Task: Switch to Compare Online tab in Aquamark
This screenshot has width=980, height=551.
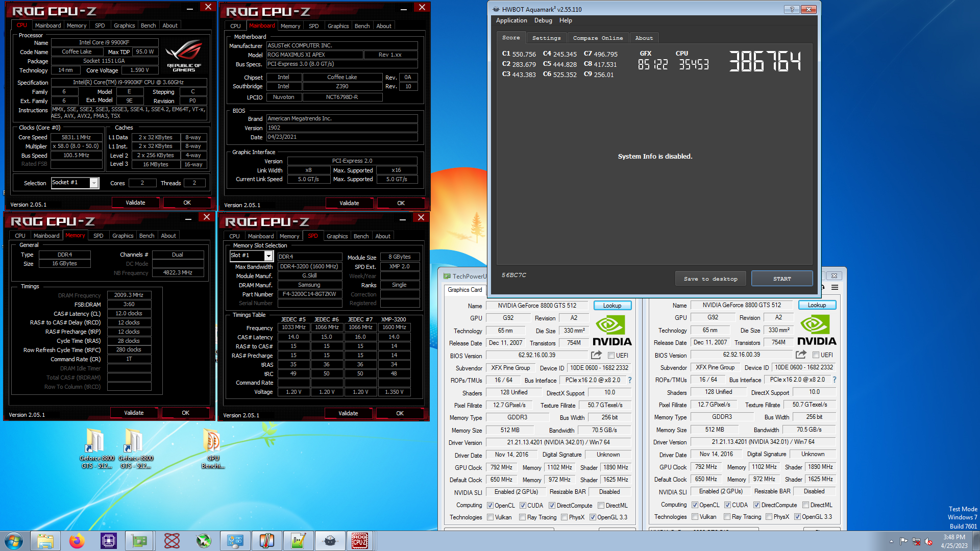Action: pos(598,38)
